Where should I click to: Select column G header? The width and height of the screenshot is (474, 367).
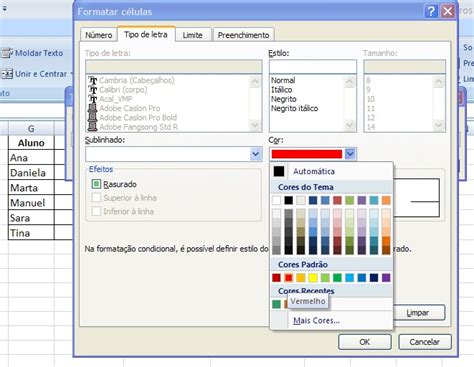31,128
